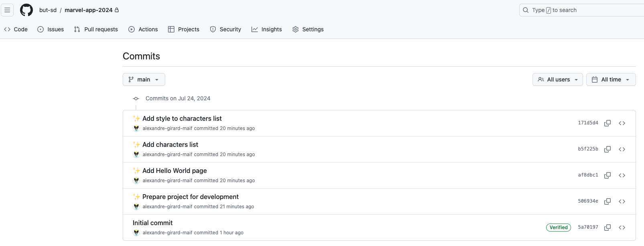Open the hamburger navigation menu

click(x=7, y=10)
